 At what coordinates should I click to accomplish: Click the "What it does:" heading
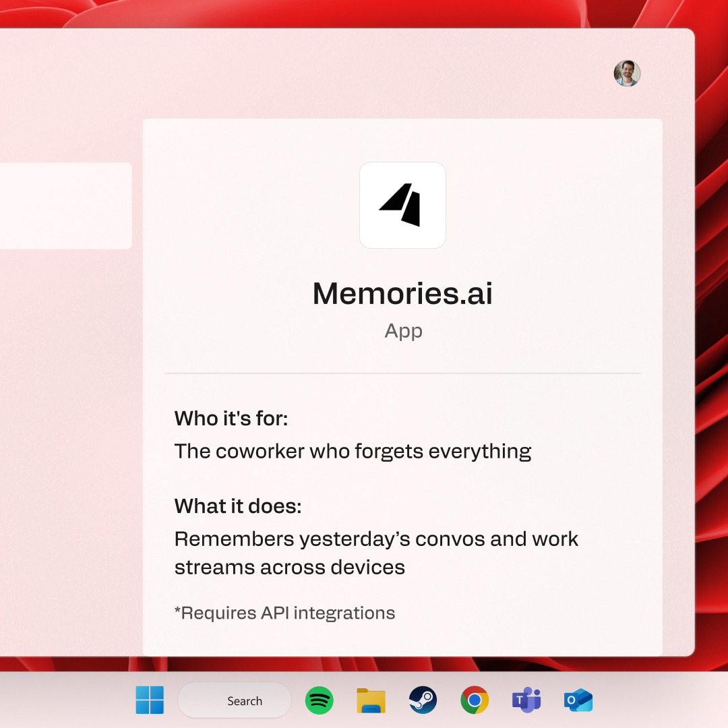point(238,506)
